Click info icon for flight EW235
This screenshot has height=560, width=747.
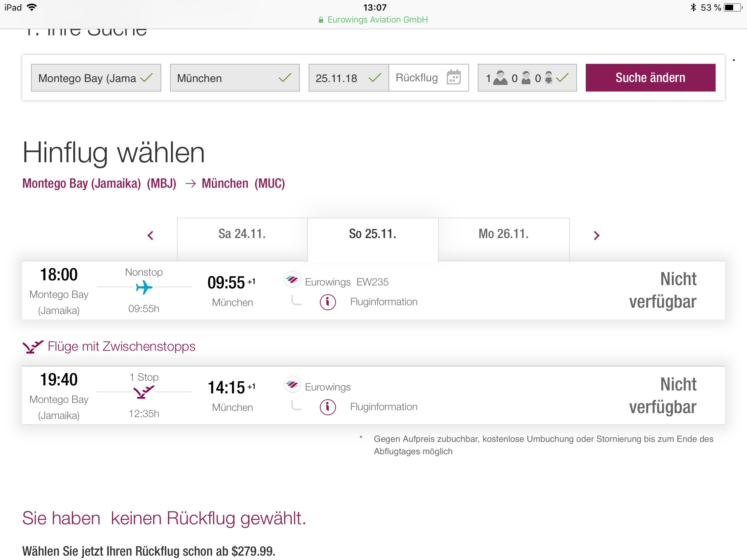(328, 302)
